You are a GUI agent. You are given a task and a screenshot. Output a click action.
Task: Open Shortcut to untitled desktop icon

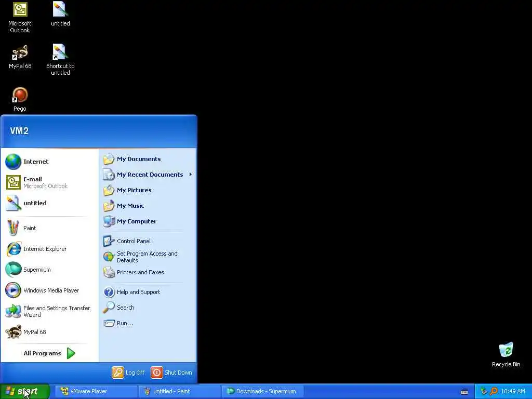(60, 60)
